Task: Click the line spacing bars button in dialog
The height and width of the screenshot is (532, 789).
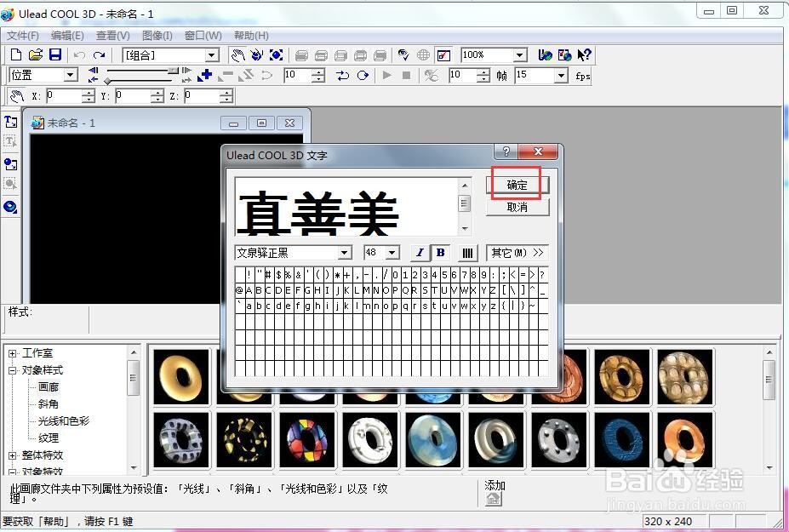Action: 467,253
